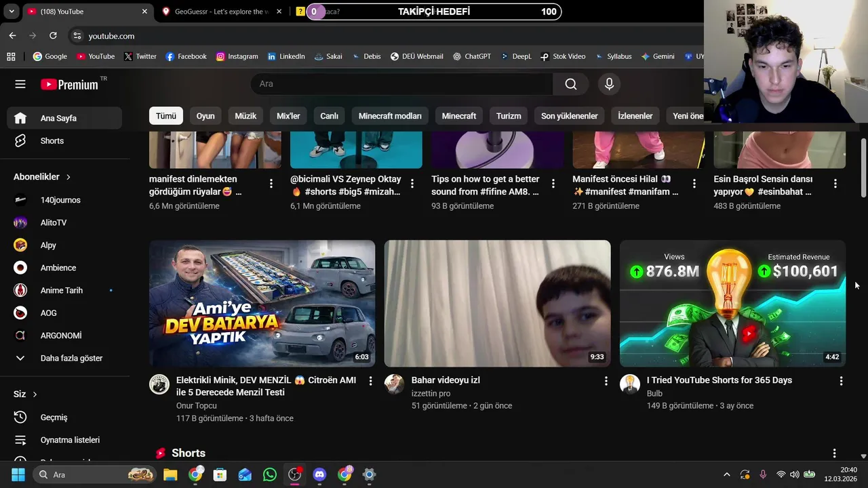Screen dimensions: 868x488
Task: Focus the Ara search field
Action: [x=402, y=84]
